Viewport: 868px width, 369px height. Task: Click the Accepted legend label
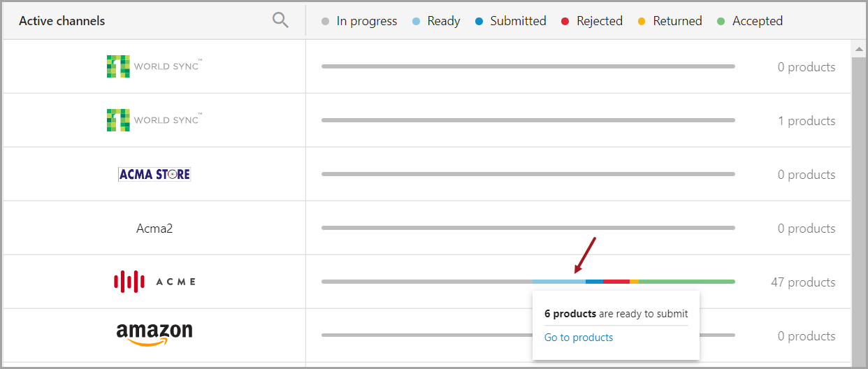pos(757,21)
